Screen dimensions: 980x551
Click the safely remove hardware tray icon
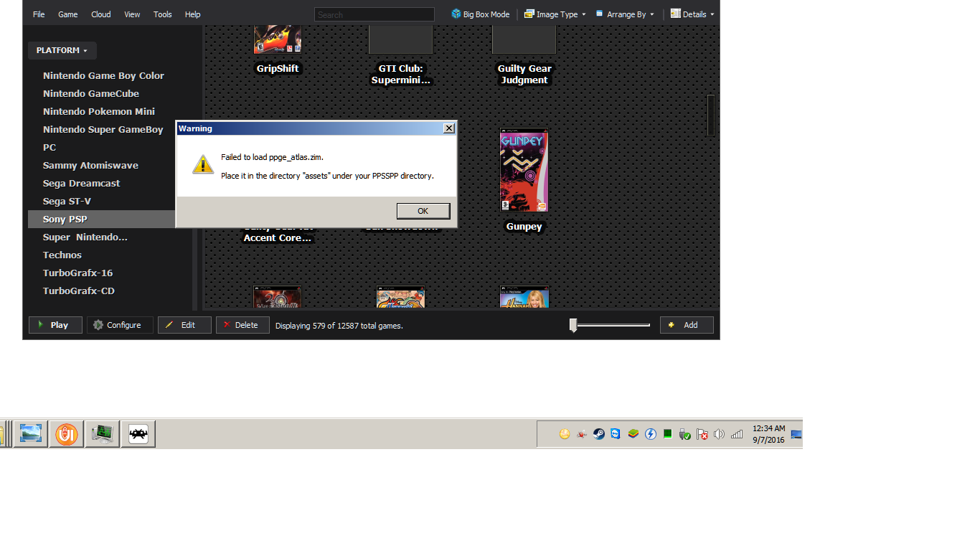(684, 434)
